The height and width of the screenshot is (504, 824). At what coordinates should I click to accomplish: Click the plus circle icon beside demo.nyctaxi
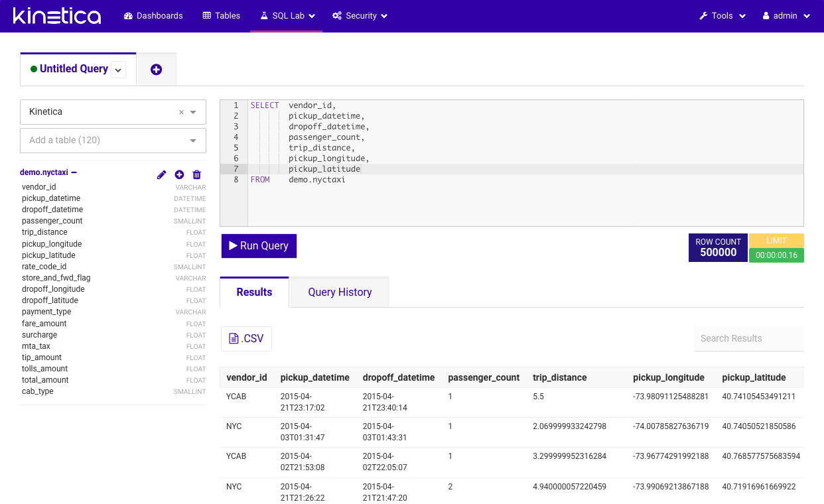coord(179,174)
